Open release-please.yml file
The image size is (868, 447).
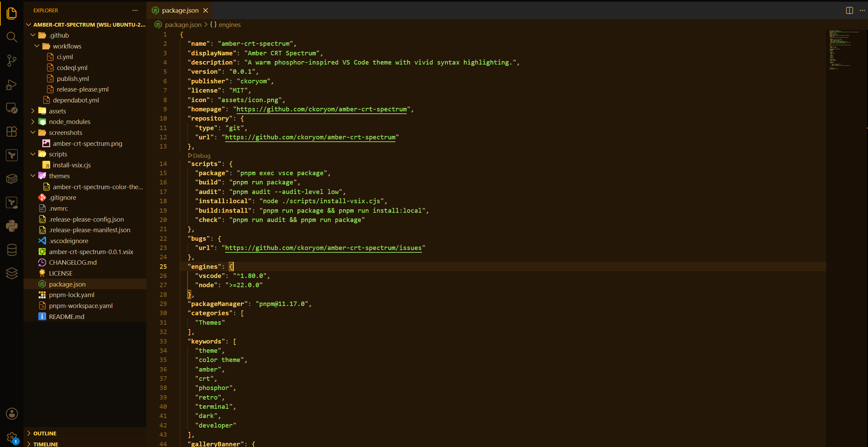tap(85, 89)
